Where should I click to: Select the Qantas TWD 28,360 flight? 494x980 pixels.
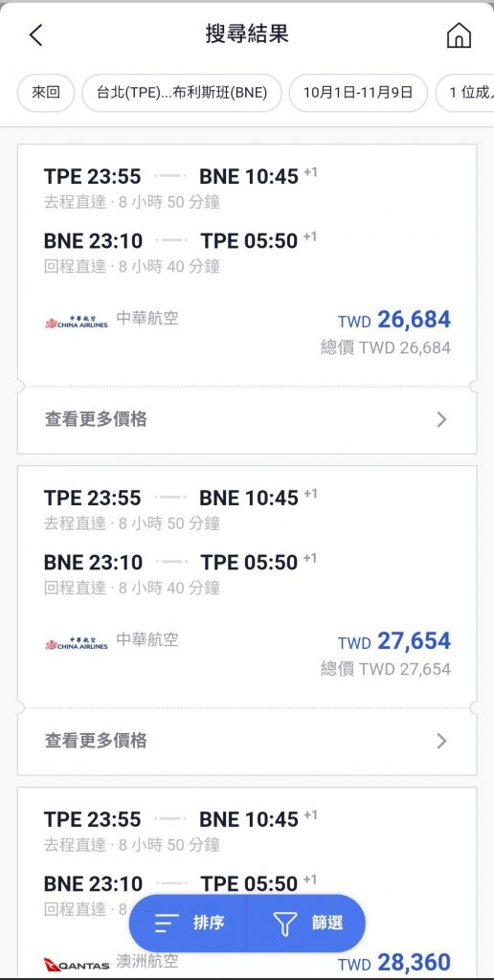pyautogui.click(x=247, y=882)
